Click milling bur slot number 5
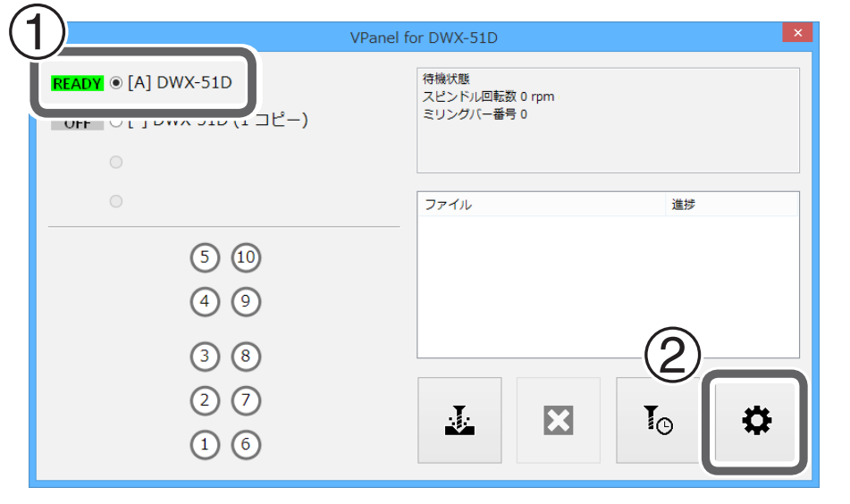Viewport: 850px width, 504px height. click(x=205, y=257)
